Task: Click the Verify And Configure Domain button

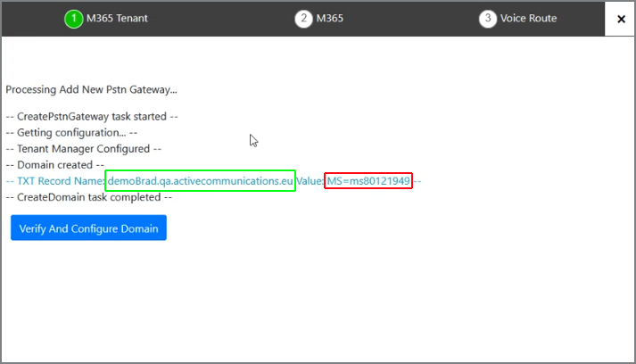Action: (88, 227)
